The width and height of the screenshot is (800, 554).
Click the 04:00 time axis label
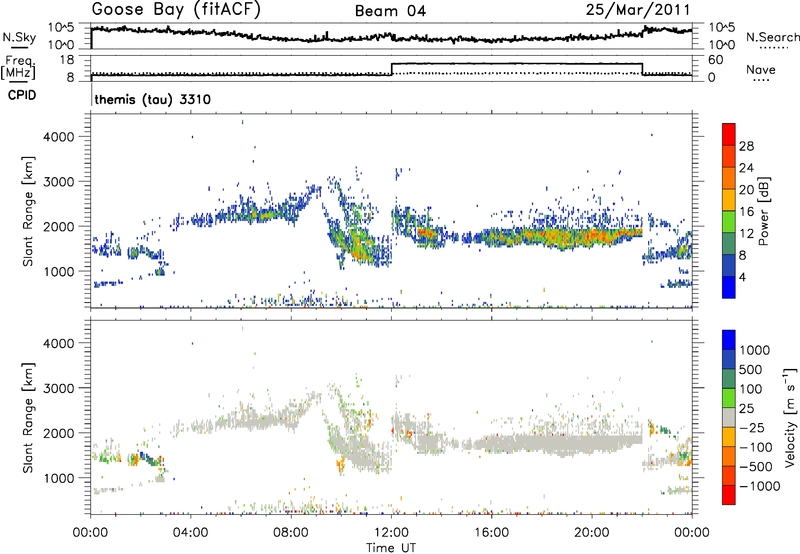190,533
